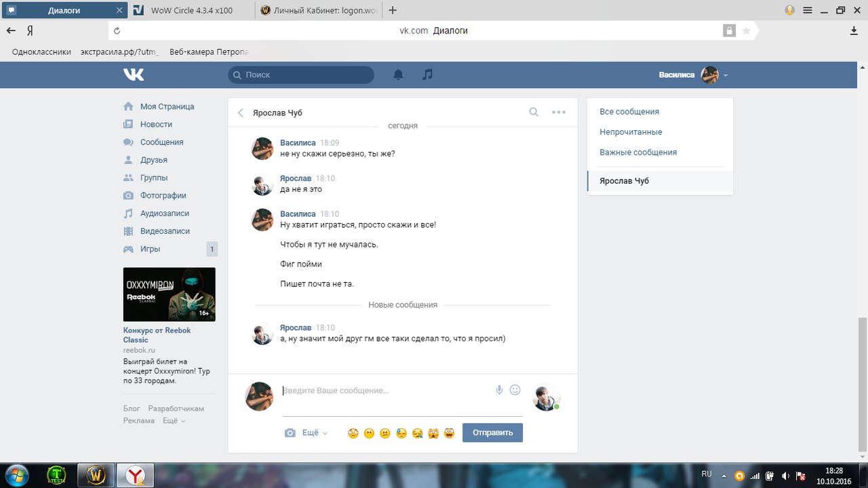Switch to the WoW Circle 4.3.4 tab

[x=192, y=10]
